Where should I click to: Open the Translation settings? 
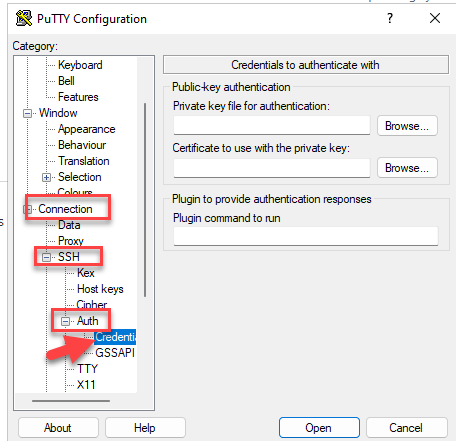[84, 161]
